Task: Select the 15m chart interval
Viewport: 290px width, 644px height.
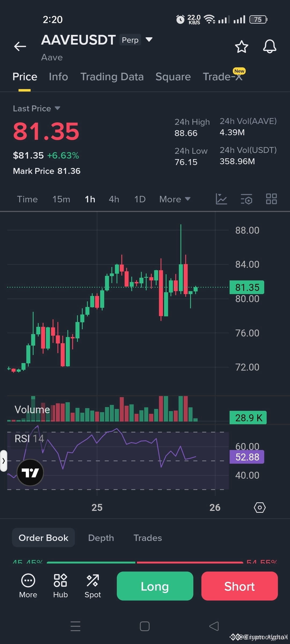Action: tap(61, 199)
